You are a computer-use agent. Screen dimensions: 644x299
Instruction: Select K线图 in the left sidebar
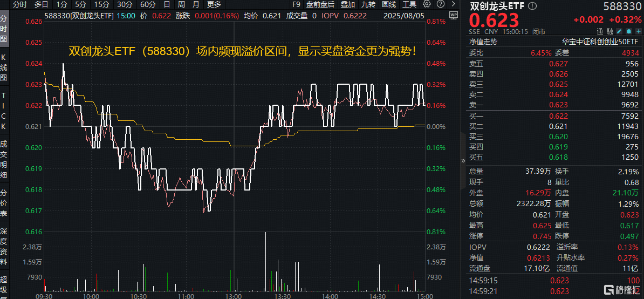pos(4,67)
